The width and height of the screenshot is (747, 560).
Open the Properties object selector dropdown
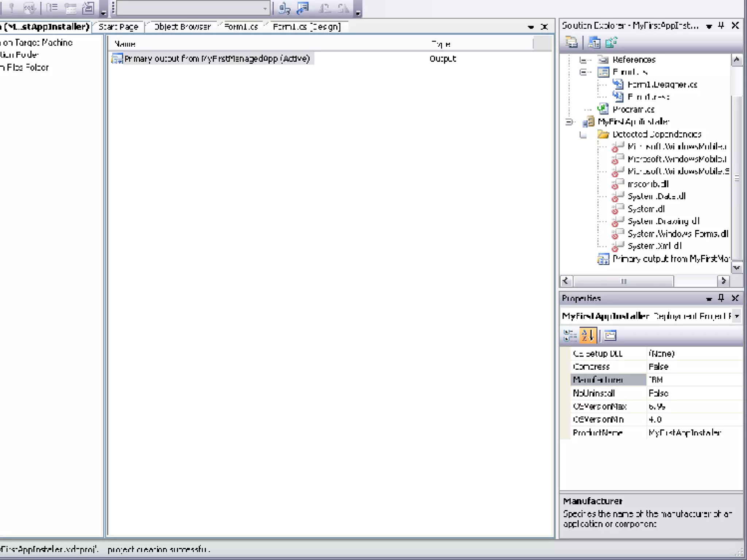pos(737,316)
